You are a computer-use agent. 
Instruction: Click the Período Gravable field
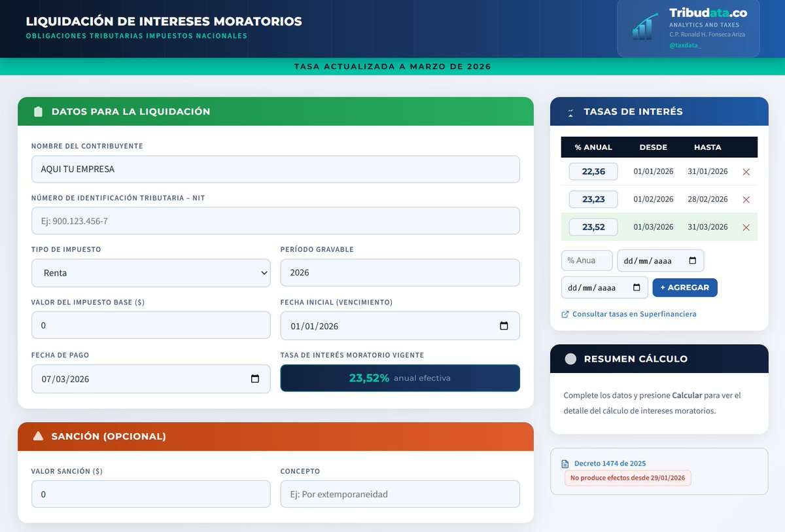click(x=400, y=273)
